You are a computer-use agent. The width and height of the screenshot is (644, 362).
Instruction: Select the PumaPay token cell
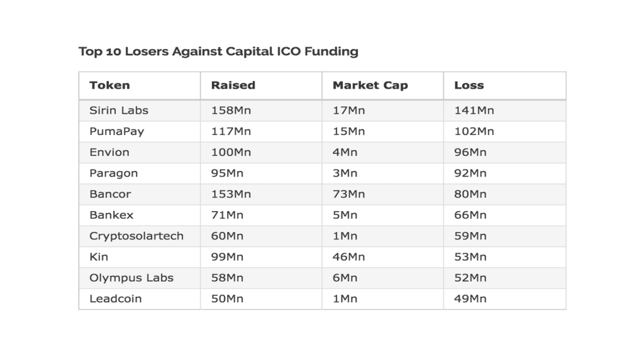(116, 131)
